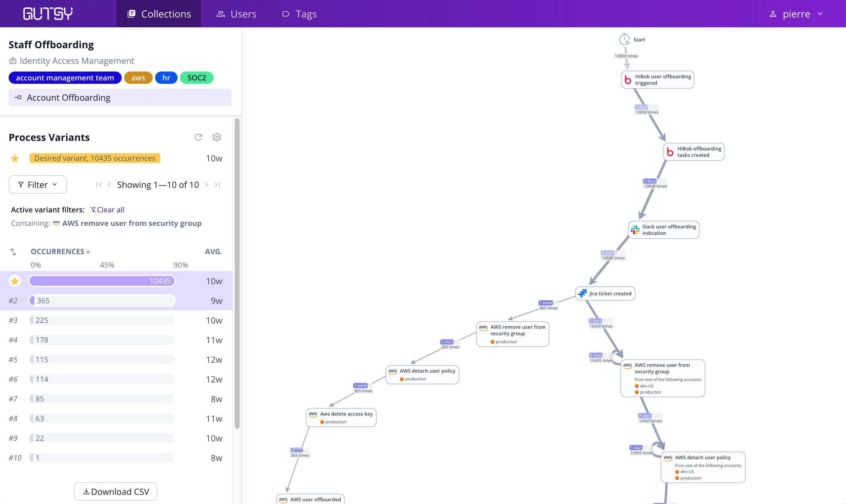The width and height of the screenshot is (846, 504).
Task: Toggle star on the 10435 occurrences row
Action: point(15,281)
